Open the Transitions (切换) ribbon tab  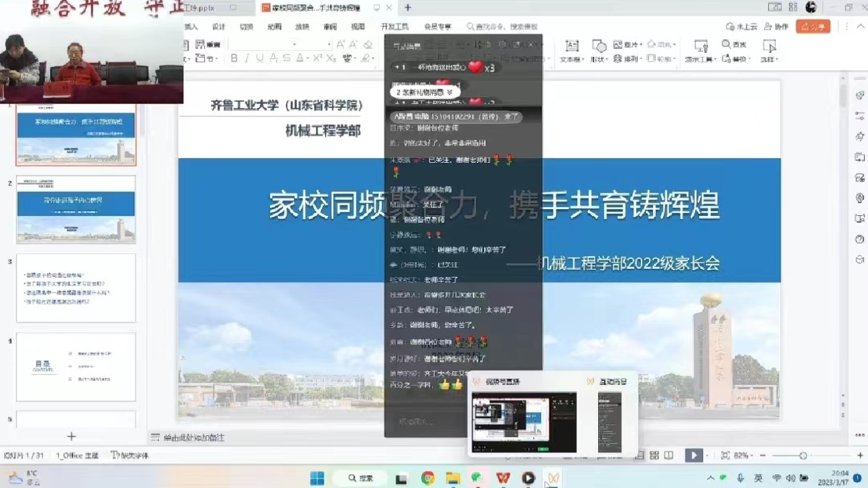[246, 26]
